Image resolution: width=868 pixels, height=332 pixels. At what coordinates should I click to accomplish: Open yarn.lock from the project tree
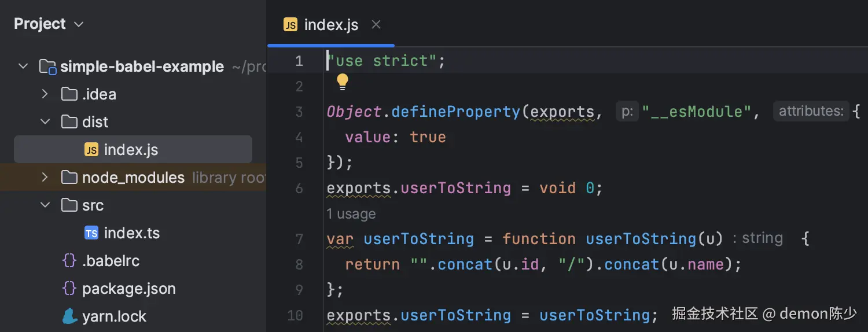115,316
